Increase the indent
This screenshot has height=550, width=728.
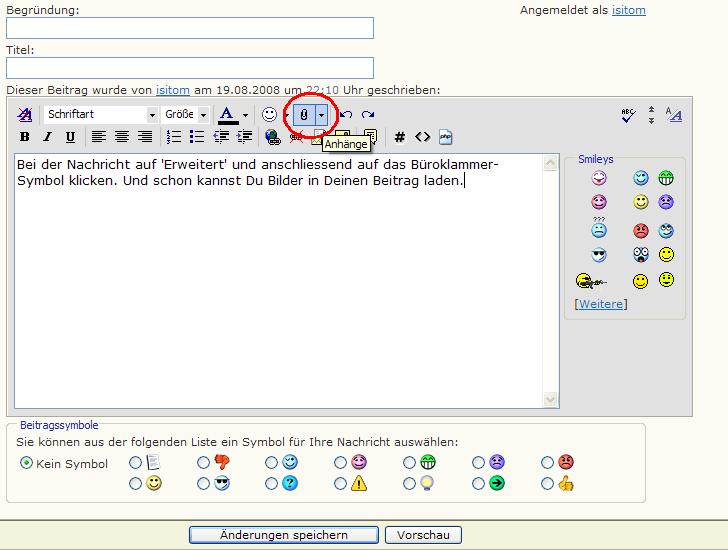[x=244, y=137]
